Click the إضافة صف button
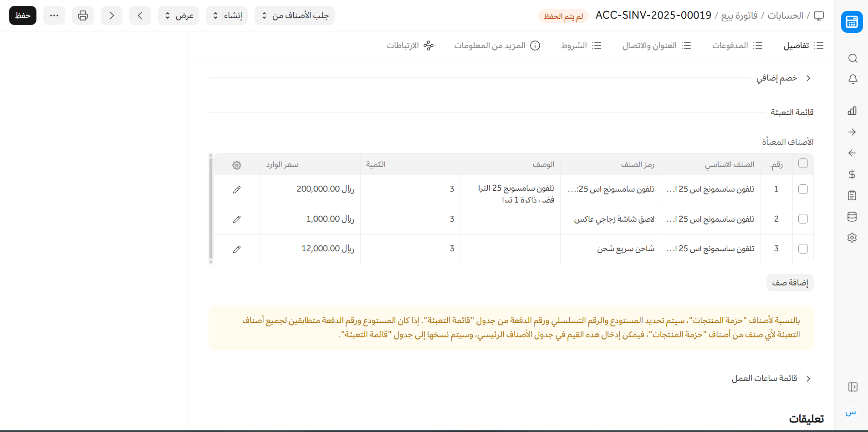The width and height of the screenshot is (868, 432). tap(790, 283)
